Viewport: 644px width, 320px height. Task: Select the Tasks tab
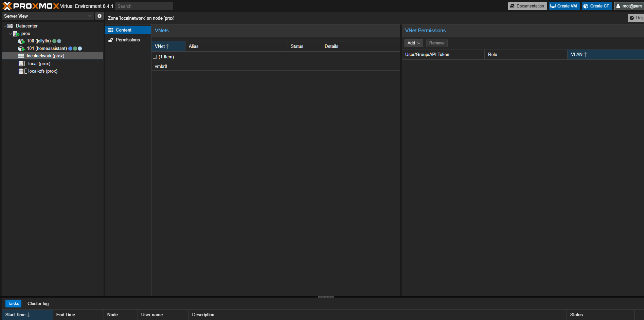point(14,304)
